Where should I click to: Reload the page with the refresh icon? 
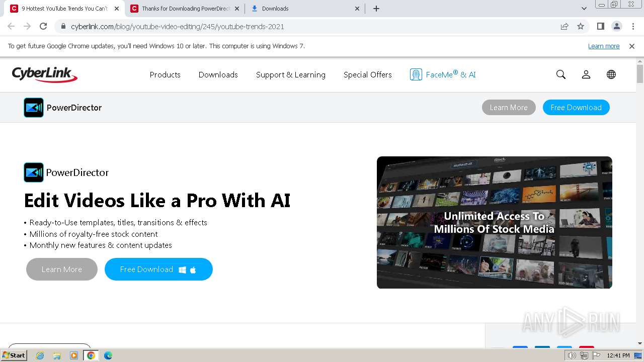coord(43,27)
